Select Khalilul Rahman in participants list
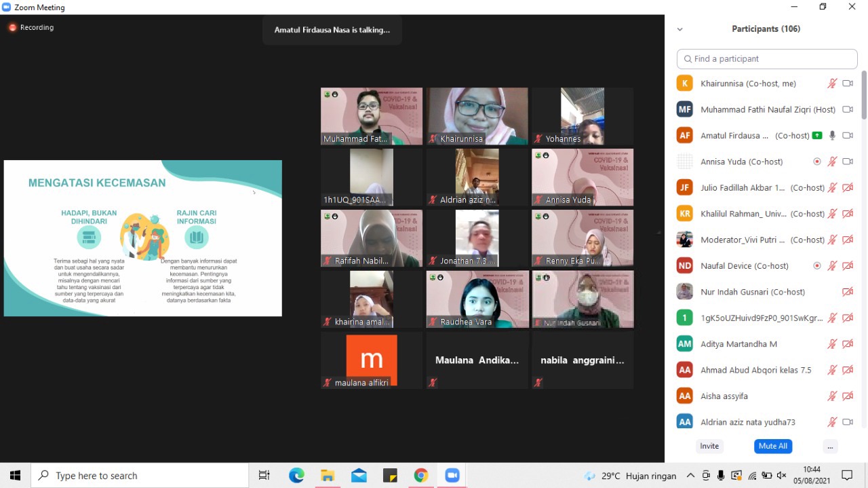Viewport: 868px width, 488px height. click(743, 214)
